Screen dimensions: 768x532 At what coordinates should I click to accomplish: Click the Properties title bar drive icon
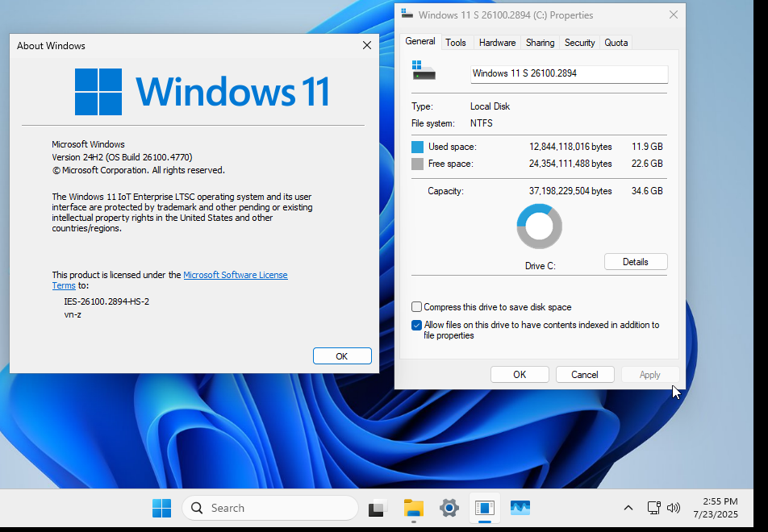click(x=407, y=14)
